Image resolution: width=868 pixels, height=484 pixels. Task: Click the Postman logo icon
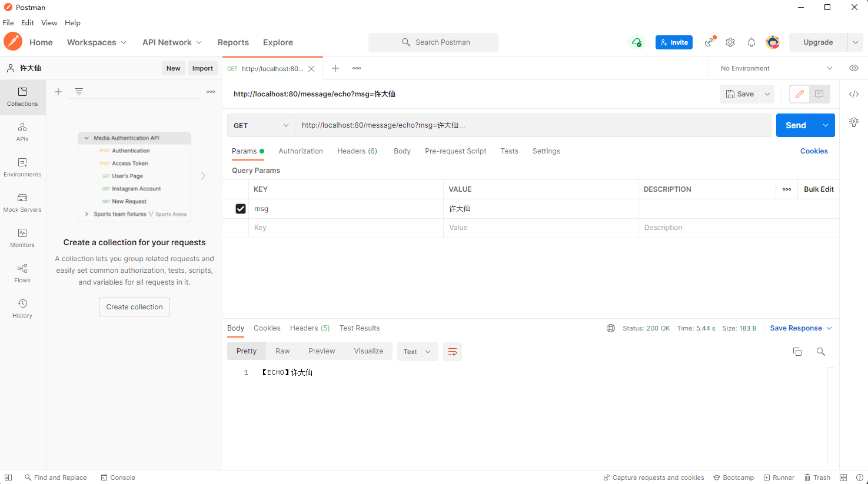(13, 42)
